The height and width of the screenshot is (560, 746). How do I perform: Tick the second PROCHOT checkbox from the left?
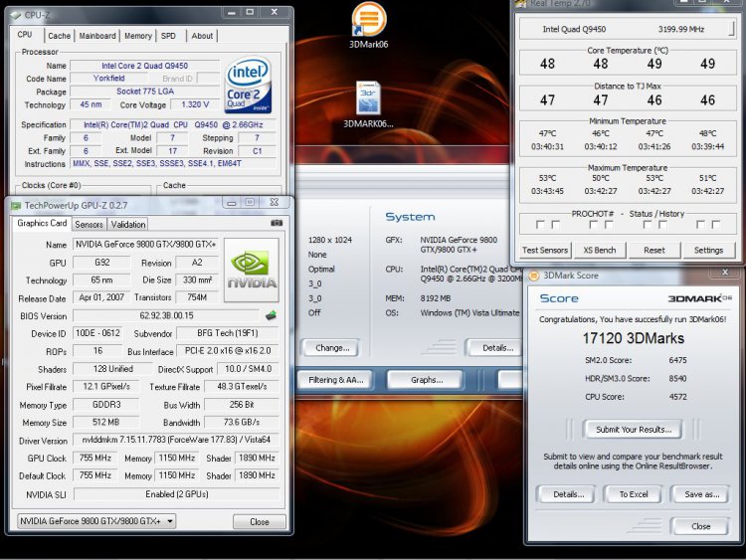(x=555, y=224)
